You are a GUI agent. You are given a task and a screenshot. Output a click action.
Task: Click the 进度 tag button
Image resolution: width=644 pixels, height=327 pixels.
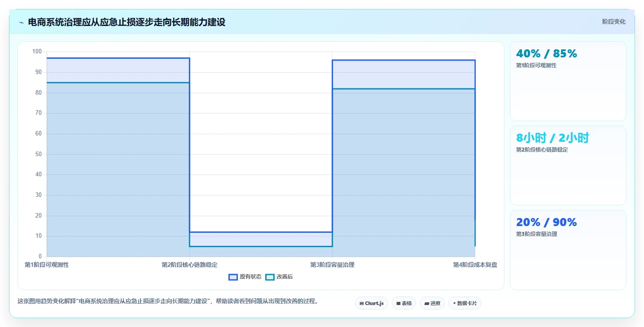432,303
